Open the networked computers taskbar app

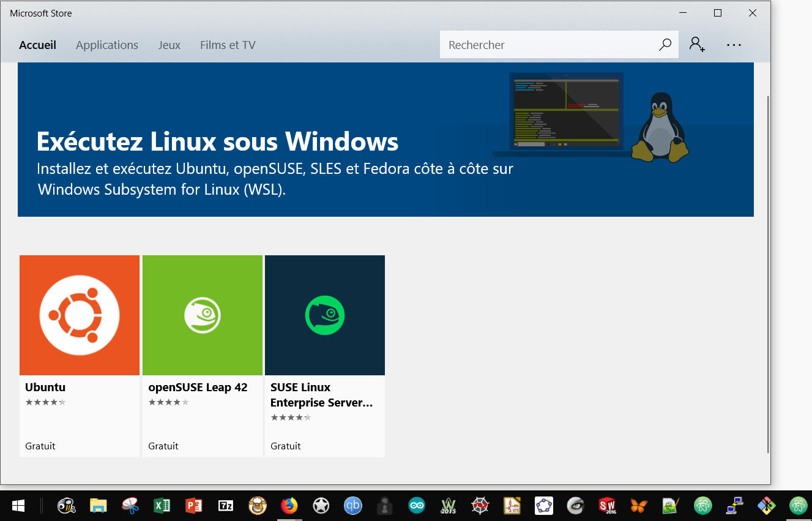pos(735,506)
